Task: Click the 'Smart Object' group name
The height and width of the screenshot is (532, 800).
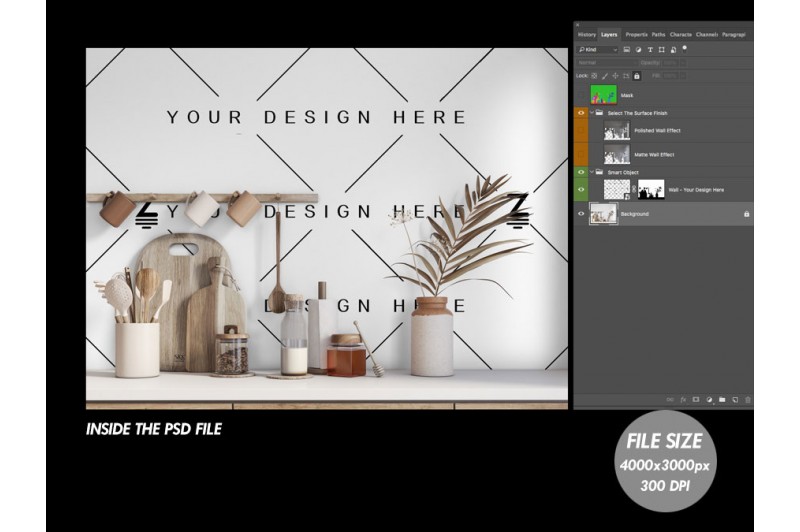Action: (x=623, y=172)
